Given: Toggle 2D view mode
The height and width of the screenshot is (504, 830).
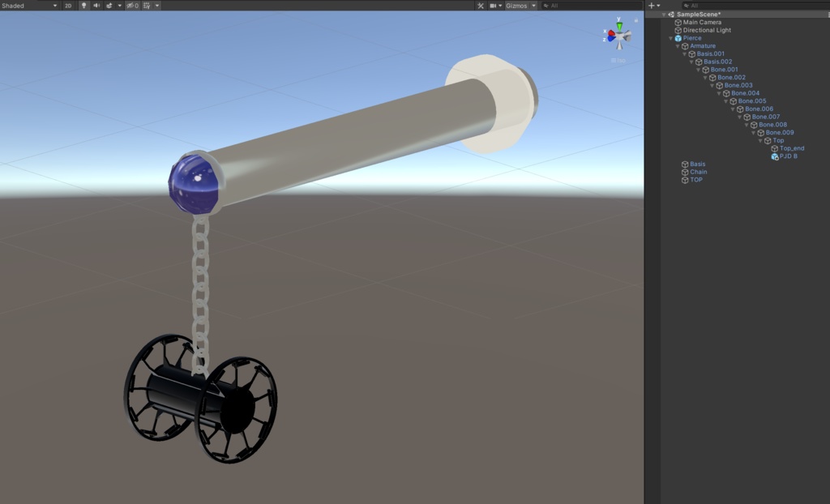Looking at the screenshot, I should point(68,6).
